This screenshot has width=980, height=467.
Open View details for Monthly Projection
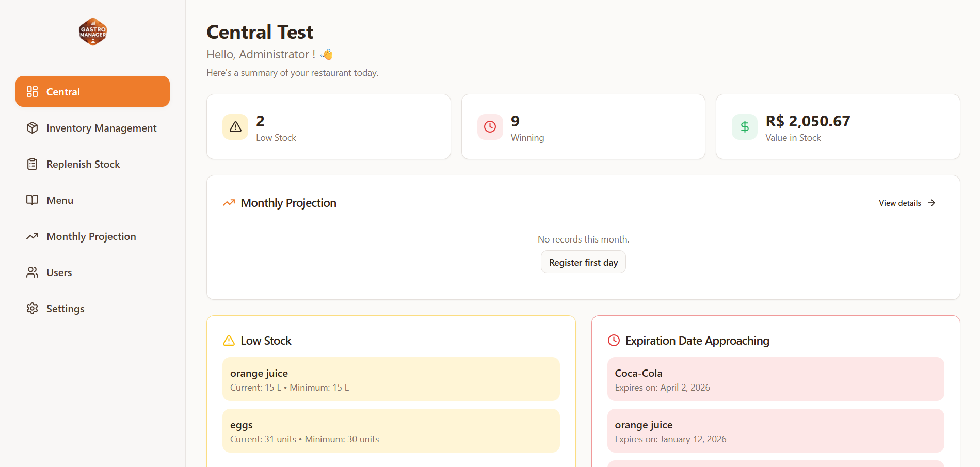(x=906, y=203)
